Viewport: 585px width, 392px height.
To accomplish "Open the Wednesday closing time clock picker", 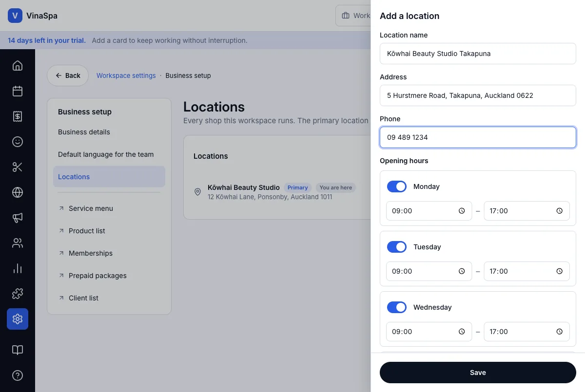I will coord(560,332).
